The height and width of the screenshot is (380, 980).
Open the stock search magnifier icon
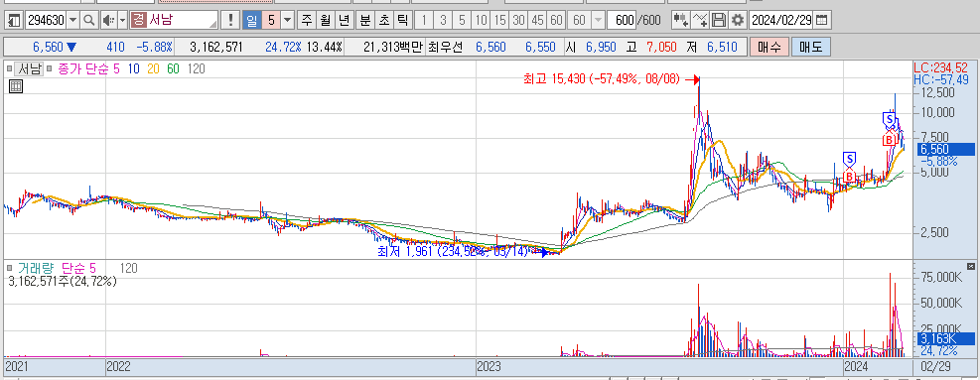pyautogui.click(x=89, y=20)
